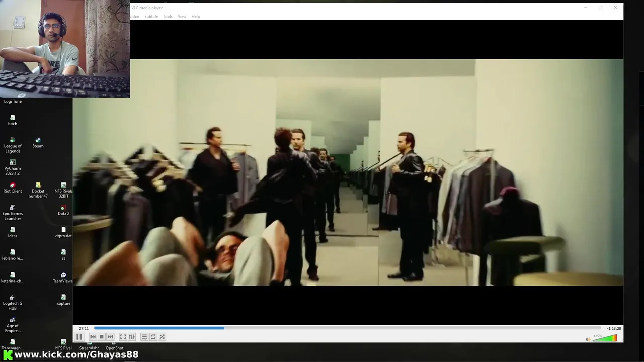Select the leblanc-re... file icon
This screenshot has width=644, height=362.
[x=13, y=255]
